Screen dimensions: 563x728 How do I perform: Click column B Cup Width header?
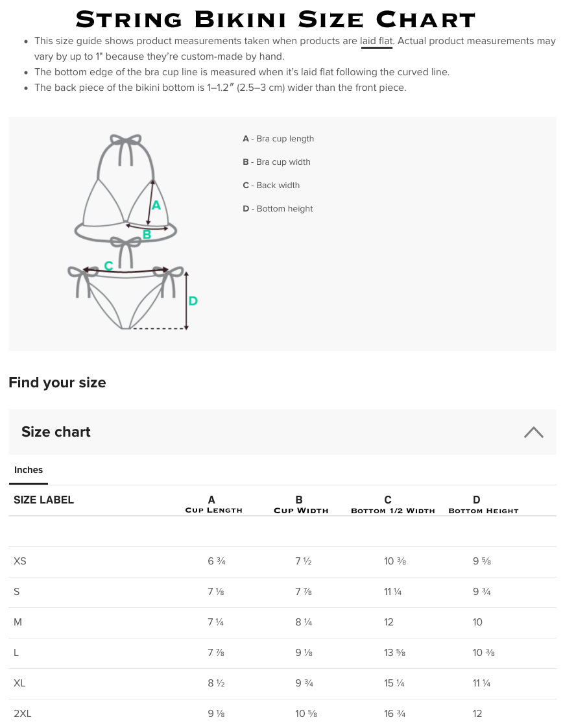[x=301, y=504]
